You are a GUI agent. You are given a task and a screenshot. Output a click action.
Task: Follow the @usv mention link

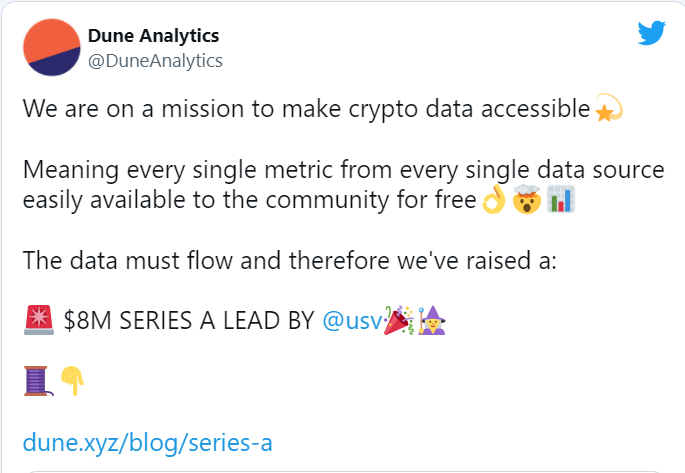point(353,321)
